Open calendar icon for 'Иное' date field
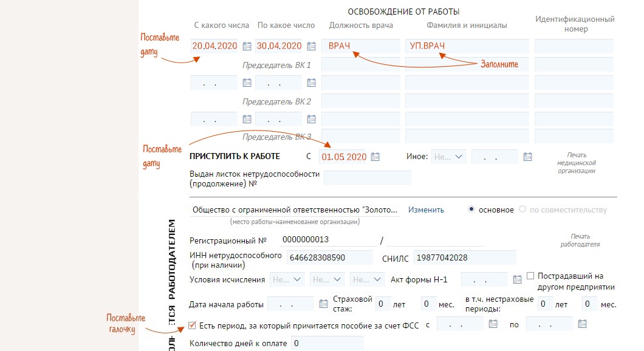Image resolution: width=644 pixels, height=351 pixels. (x=527, y=157)
